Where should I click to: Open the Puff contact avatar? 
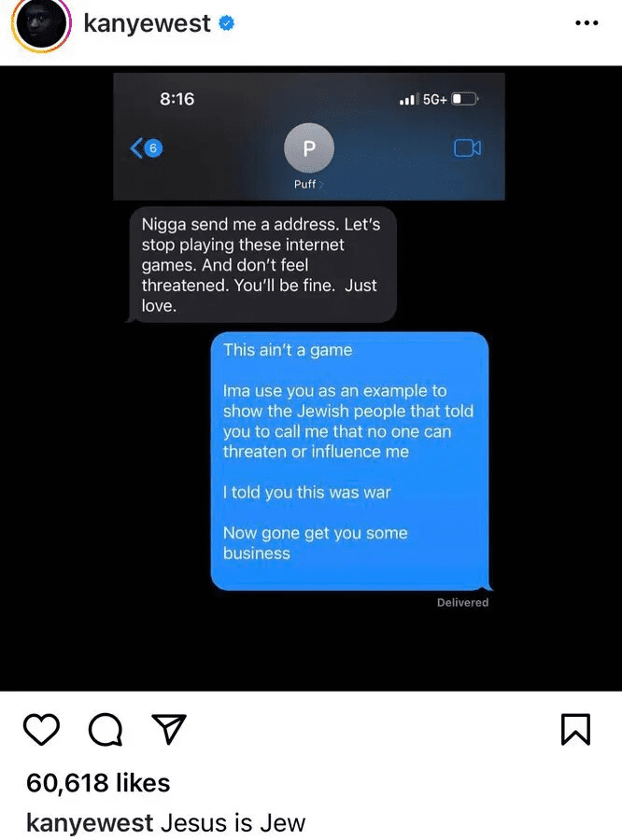[x=309, y=148]
